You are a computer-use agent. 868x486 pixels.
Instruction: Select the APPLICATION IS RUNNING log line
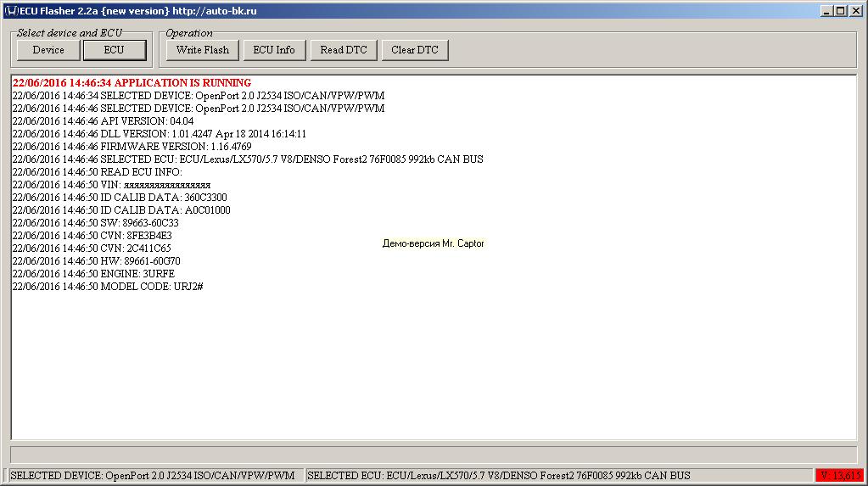pyautogui.click(x=132, y=83)
